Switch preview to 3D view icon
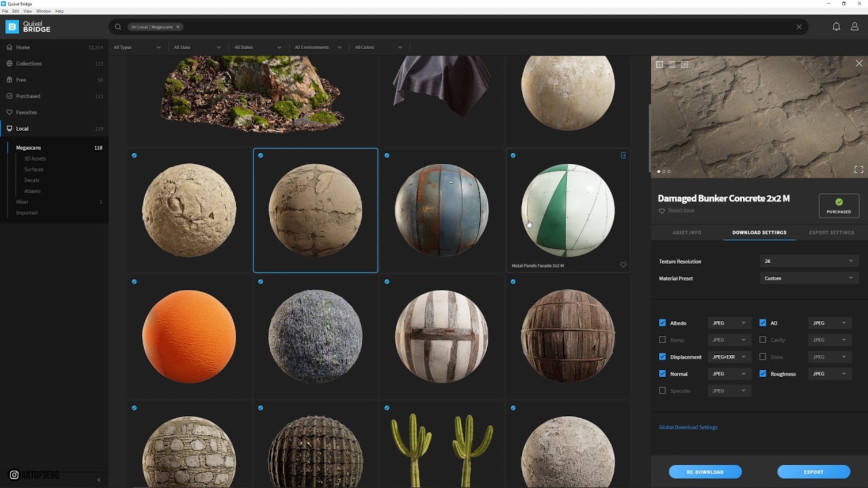 [x=684, y=64]
